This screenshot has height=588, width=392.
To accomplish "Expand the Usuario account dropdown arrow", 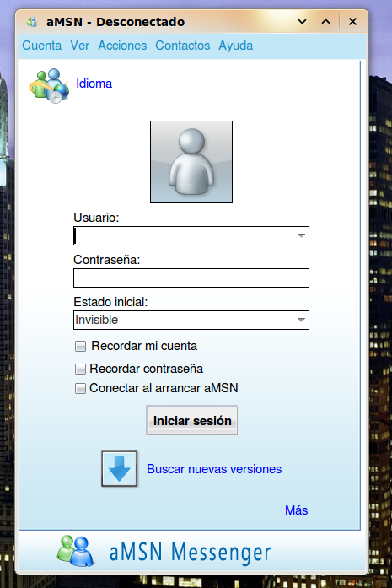I will (x=301, y=235).
